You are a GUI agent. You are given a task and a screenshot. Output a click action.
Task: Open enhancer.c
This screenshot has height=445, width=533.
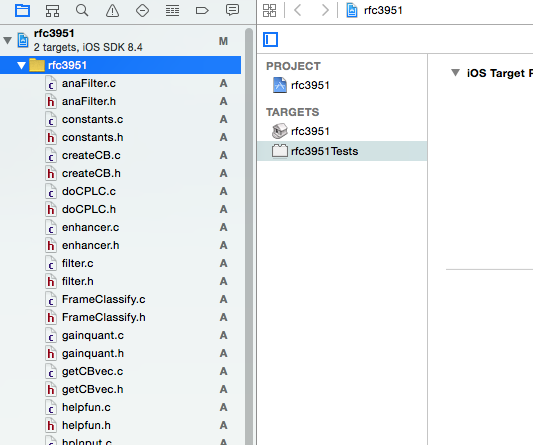pyautogui.click(x=90, y=227)
